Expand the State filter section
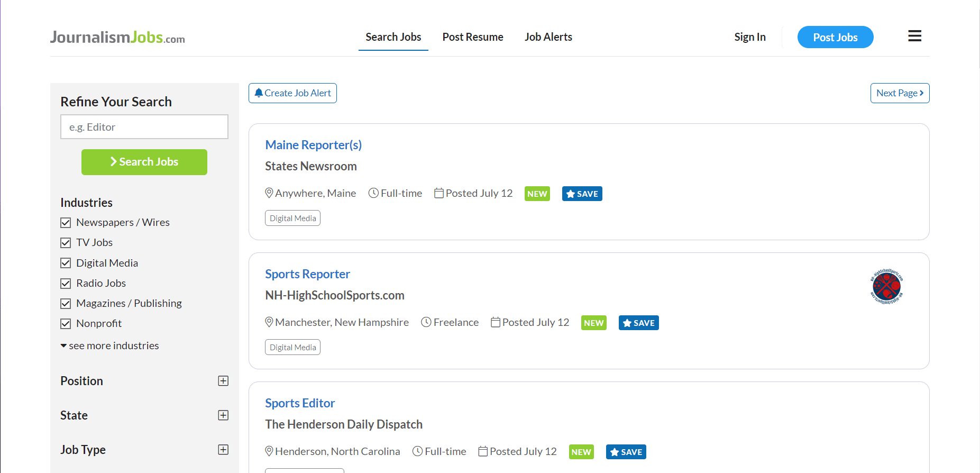Viewport: 980px width, 473px height. tap(223, 415)
